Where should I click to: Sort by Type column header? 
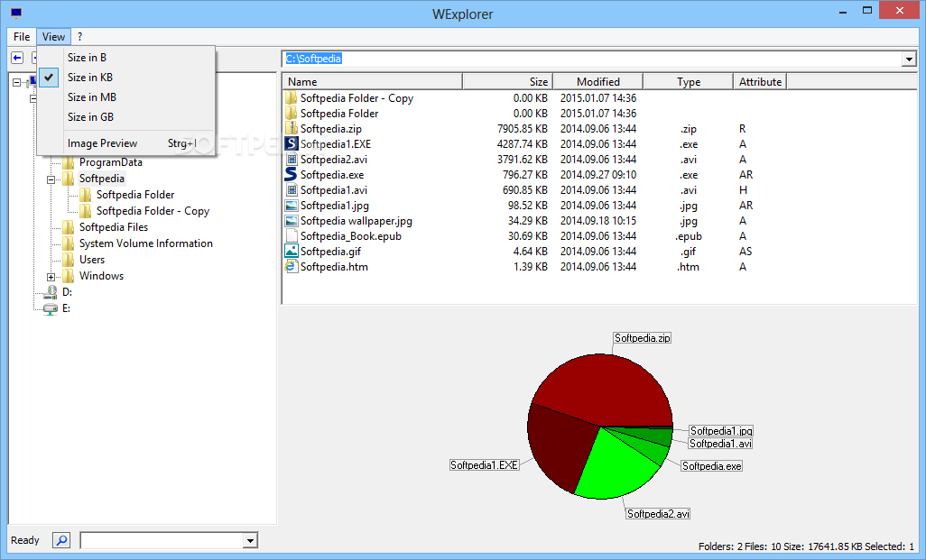tap(688, 82)
